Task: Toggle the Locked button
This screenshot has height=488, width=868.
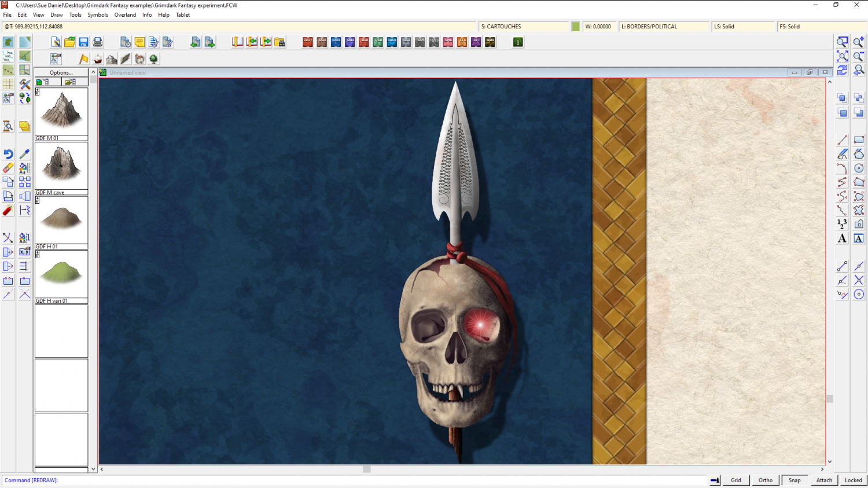Action: pyautogui.click(x=854, y=480)
